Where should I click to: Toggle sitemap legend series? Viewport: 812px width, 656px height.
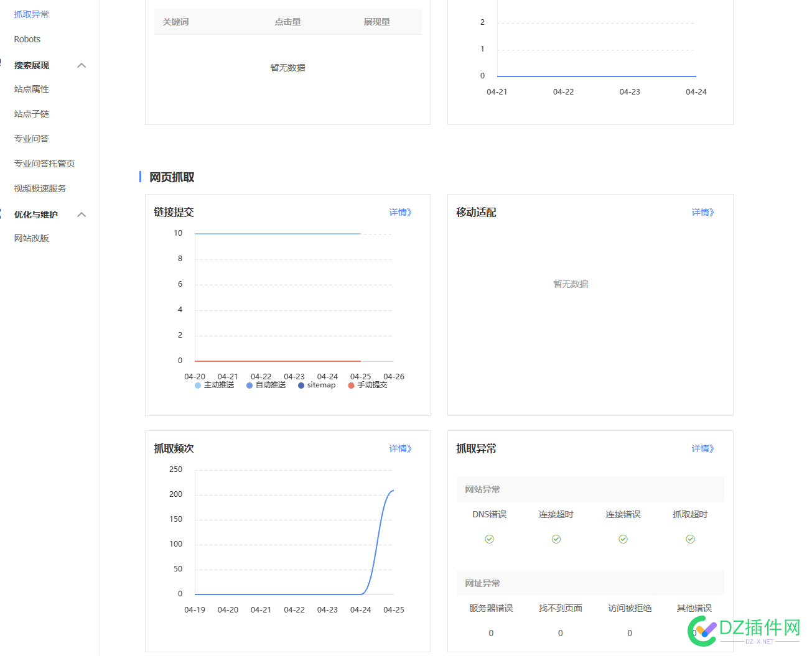pos(317,385)
